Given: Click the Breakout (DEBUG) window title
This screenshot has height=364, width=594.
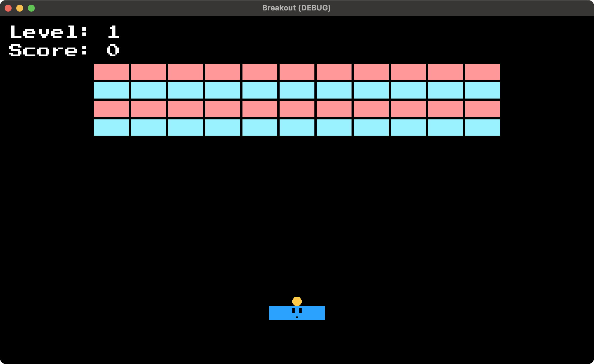Looking at the screenshot, I should click(x=296, y=8).
